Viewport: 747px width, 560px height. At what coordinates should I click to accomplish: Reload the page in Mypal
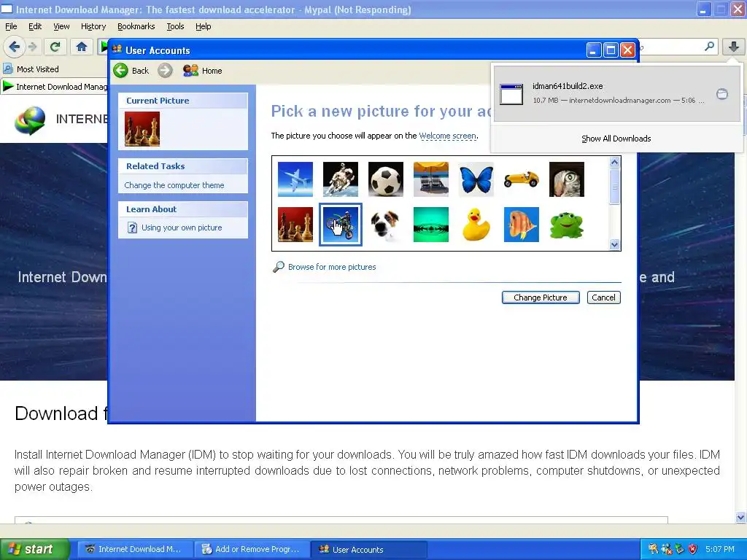[55, 47]
